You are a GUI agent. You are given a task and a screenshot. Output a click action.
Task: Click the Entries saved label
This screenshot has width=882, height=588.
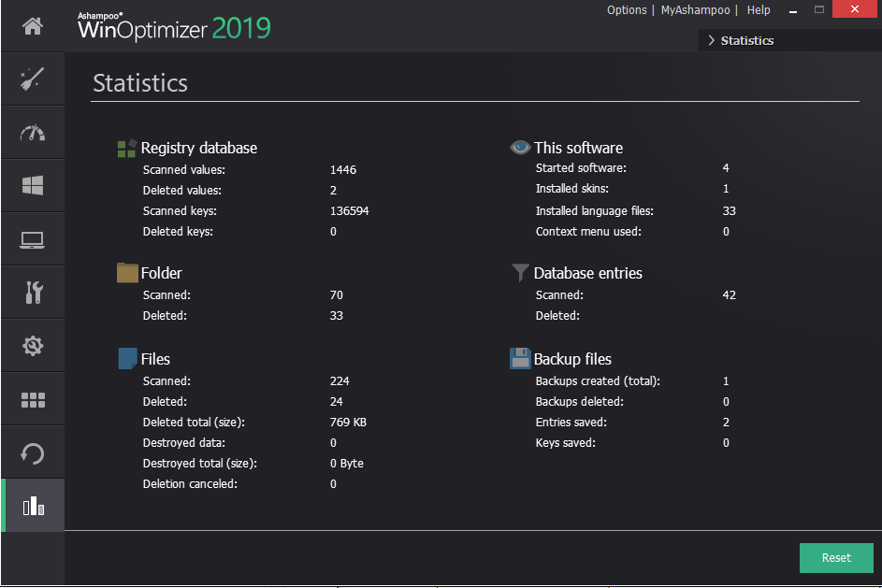(x=571, y=423)
